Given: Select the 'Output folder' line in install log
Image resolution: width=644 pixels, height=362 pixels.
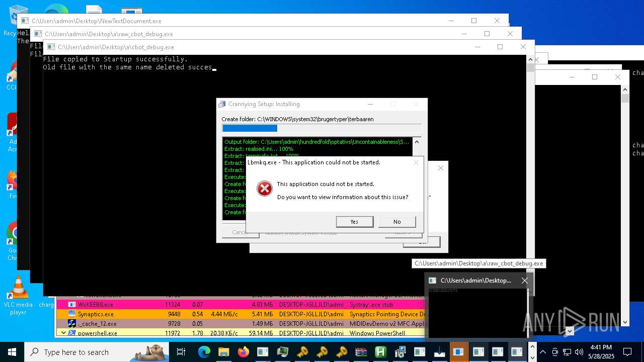Looking at the screenshot, I should click(x=317, y=142).
